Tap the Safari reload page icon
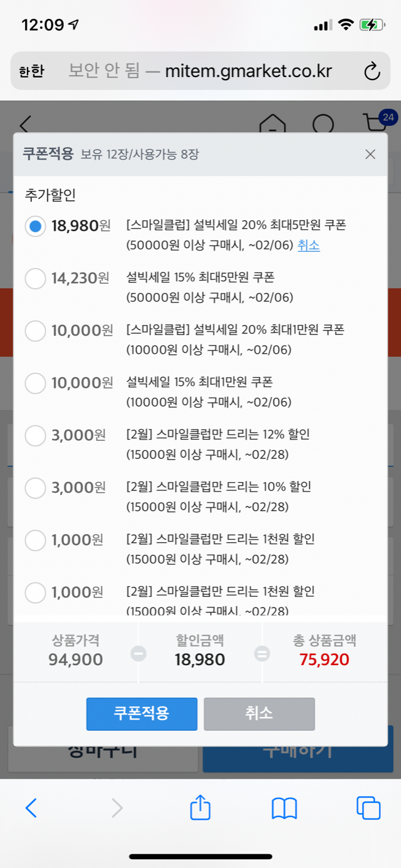Screen dimensions: 401x868 coord(372,71)
